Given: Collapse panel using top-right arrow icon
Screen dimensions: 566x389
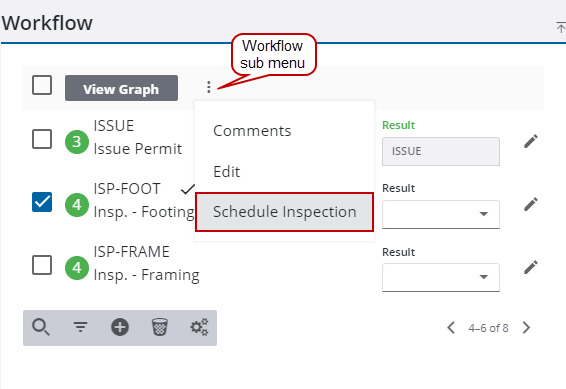Looking at the screenshot, I should (x=561, y=27).
